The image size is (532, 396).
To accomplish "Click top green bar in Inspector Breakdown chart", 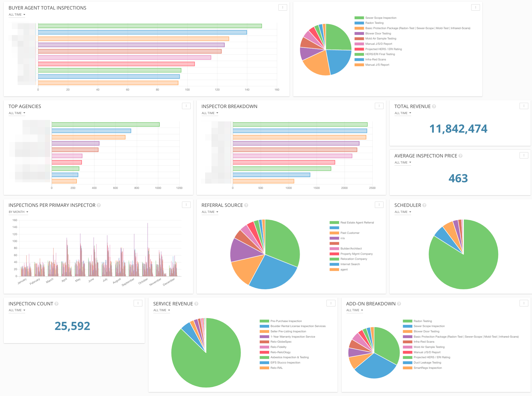I will [300, 124].
